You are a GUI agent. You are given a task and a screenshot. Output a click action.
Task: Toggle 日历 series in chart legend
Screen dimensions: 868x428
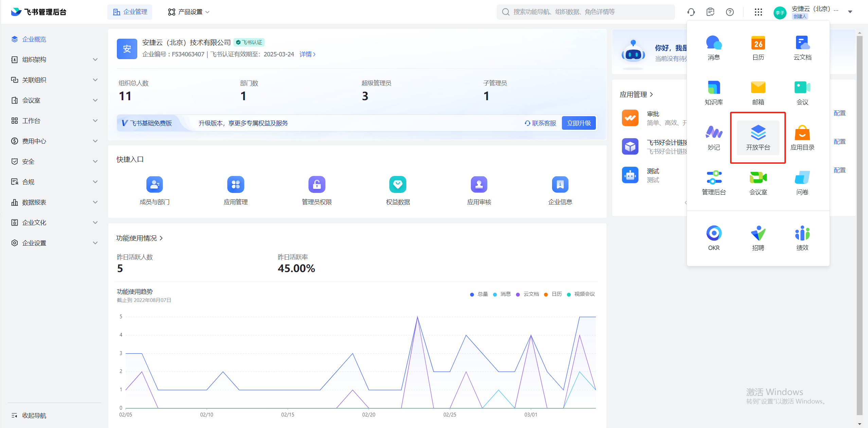coord(553,294)
